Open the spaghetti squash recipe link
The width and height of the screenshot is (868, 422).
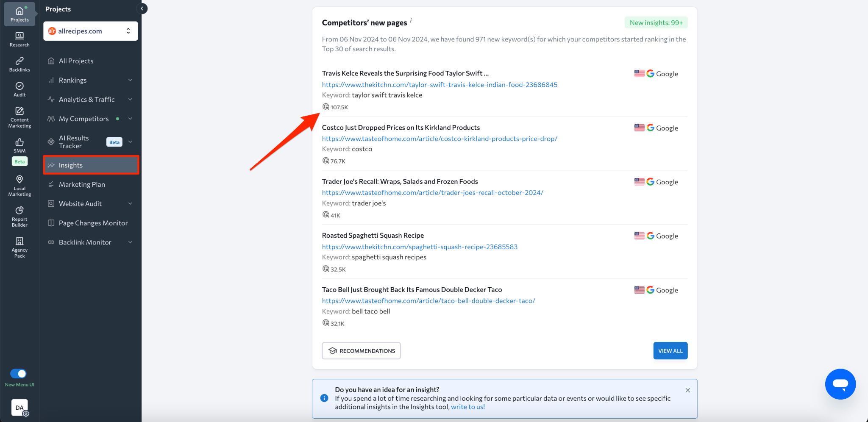pyautogui.click(x=420, y=247)
